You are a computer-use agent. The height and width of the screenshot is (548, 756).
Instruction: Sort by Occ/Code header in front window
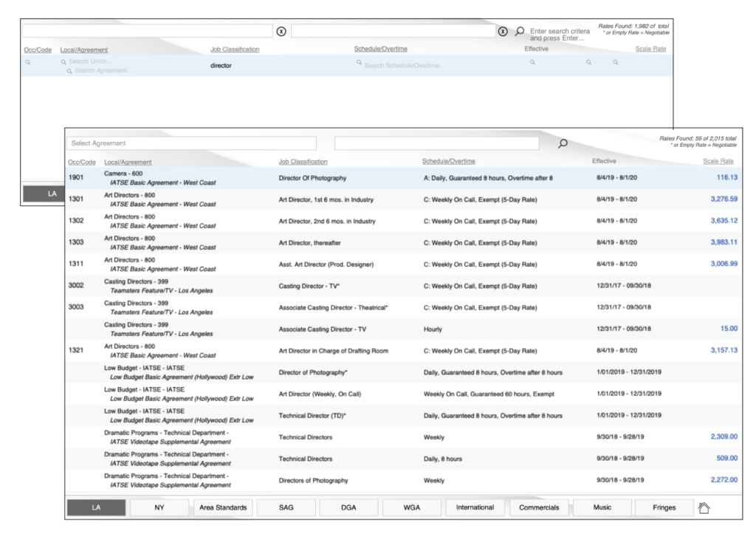pos(81,162)
